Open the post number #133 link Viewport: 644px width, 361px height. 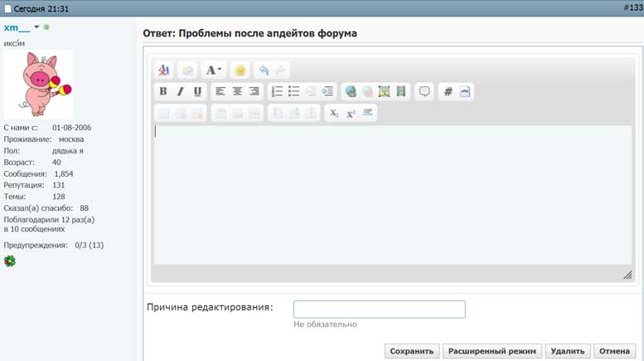pyautogui.click(x=633, y=7)
